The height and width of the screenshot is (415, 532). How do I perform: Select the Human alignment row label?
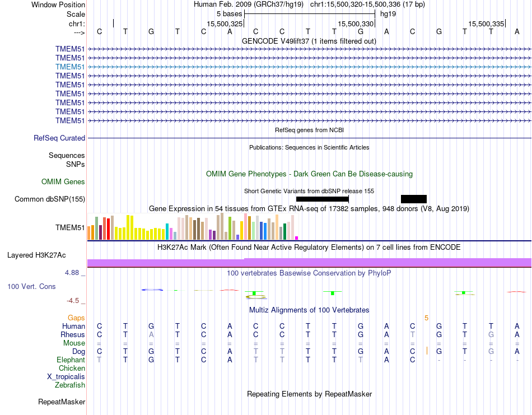click(x=73, y=326)
